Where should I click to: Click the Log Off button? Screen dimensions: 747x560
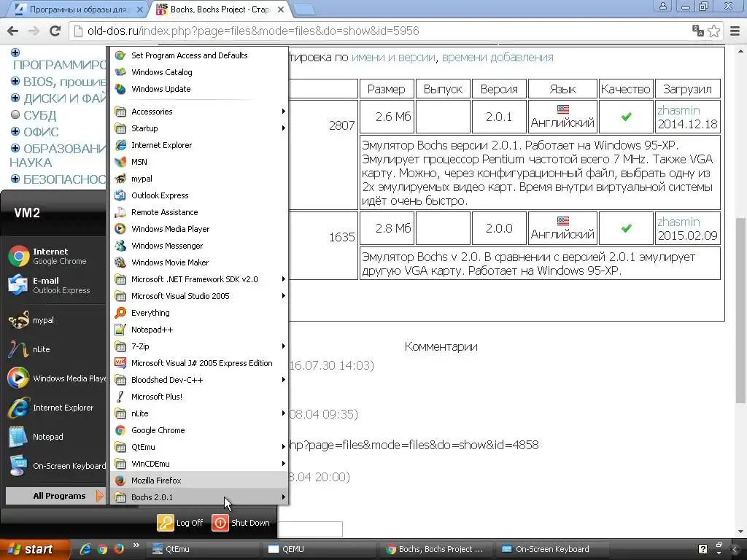[181, 522]
